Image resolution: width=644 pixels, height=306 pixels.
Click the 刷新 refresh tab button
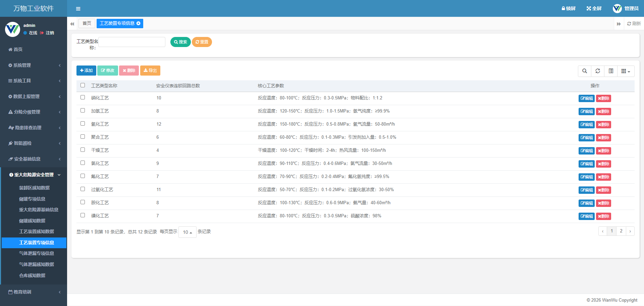point(634,24)
